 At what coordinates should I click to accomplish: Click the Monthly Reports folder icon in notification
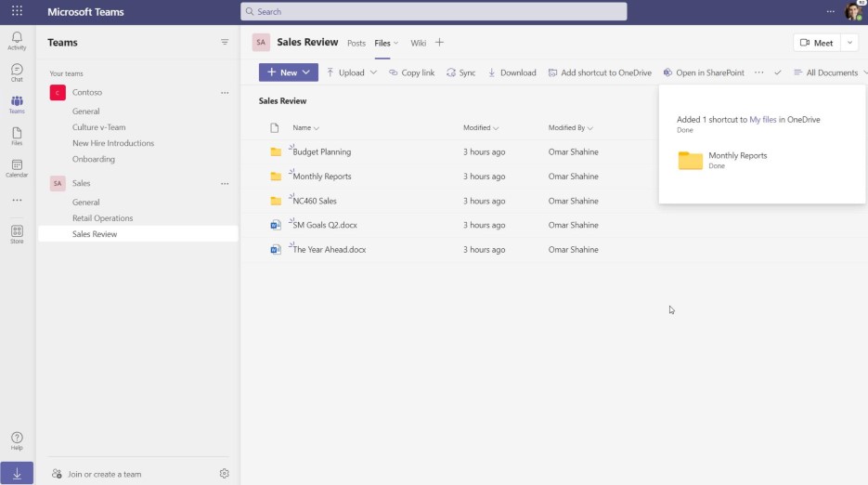click(x=691, y=160)
